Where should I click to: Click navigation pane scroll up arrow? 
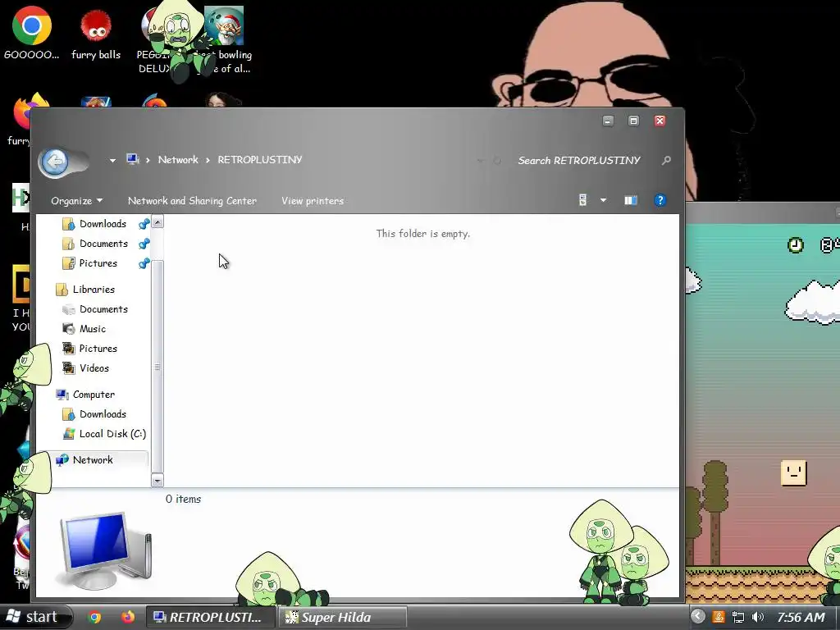tap(157, 221)
